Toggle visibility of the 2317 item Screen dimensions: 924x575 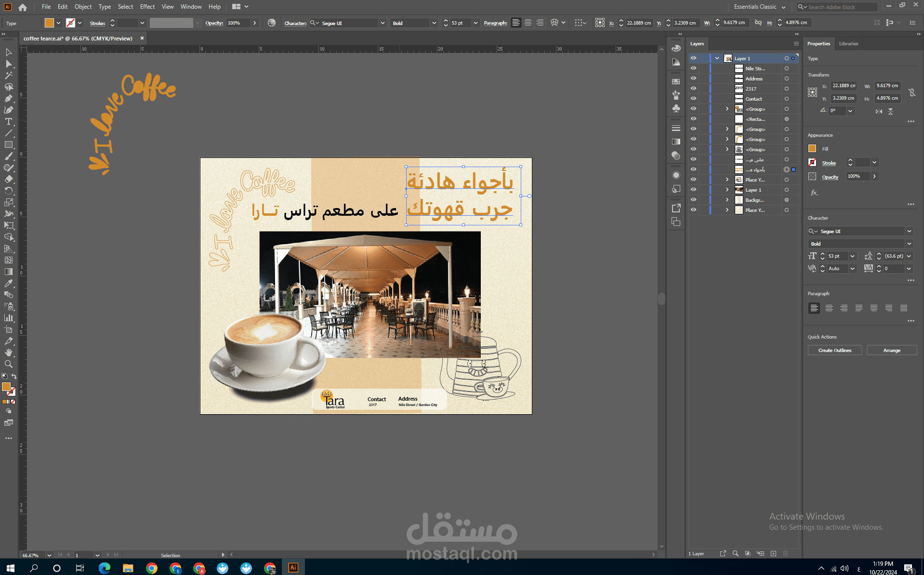point(694,89)
